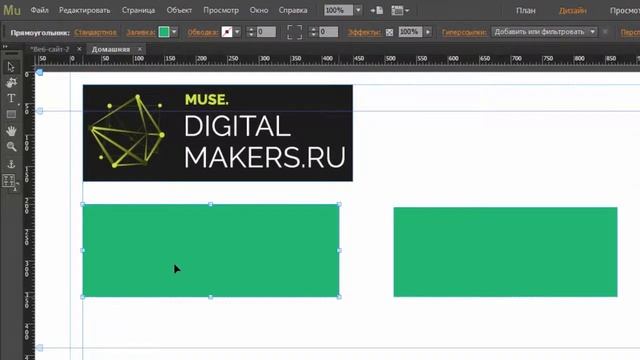Click the opacity 100% field

click(x=410, y=32)
